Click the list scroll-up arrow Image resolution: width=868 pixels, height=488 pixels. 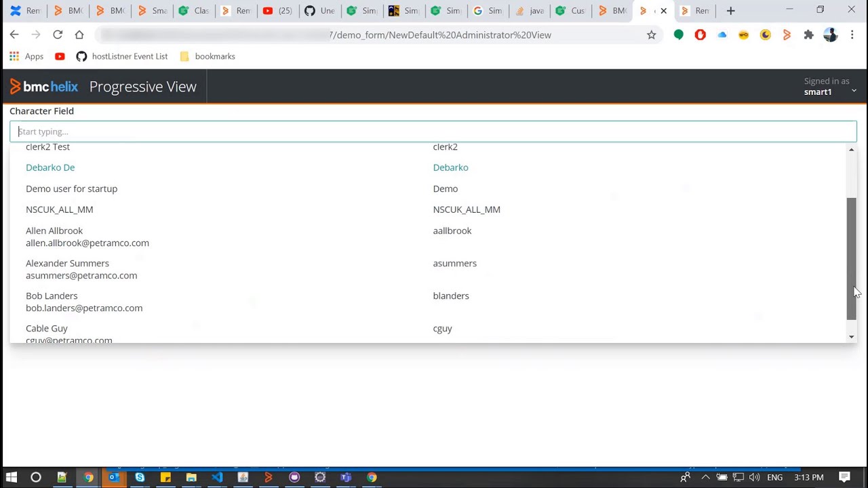851,149
